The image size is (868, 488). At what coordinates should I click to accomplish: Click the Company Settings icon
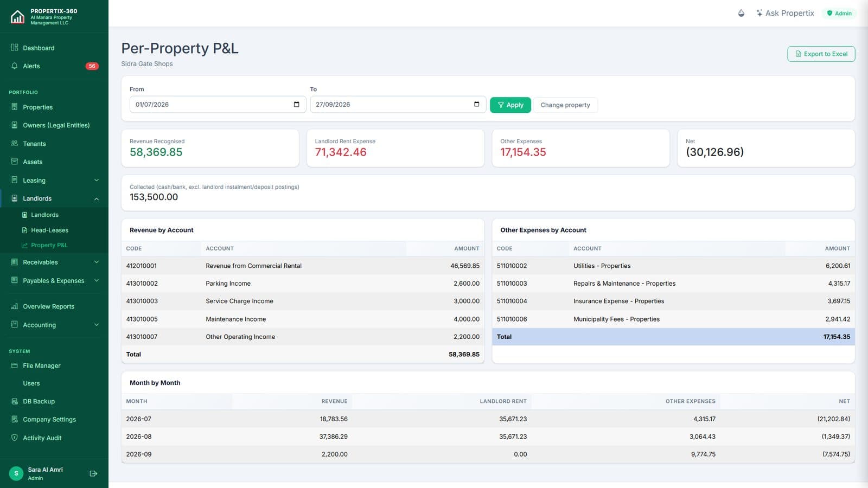[15, 419]
